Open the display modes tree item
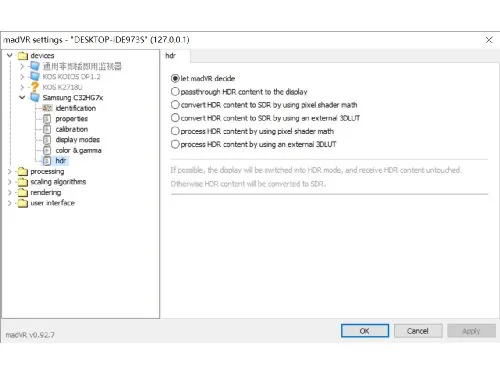The height and width of the screenshot is (375, 500). (x=78, y=140)
